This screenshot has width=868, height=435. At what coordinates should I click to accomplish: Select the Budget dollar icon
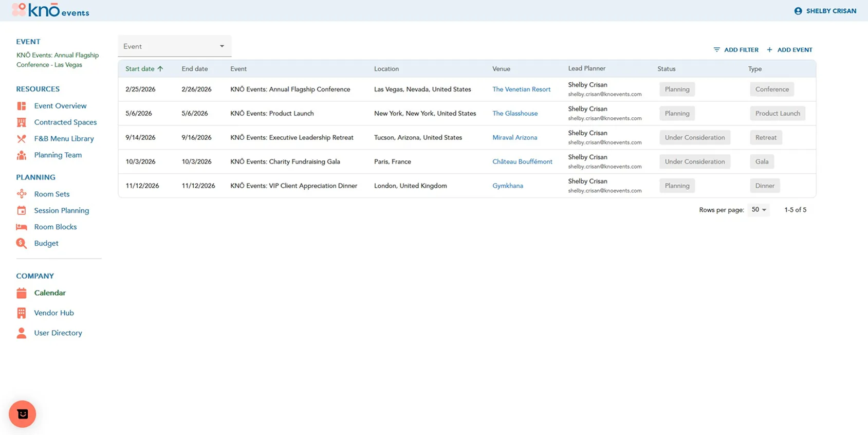coord(22,243)
